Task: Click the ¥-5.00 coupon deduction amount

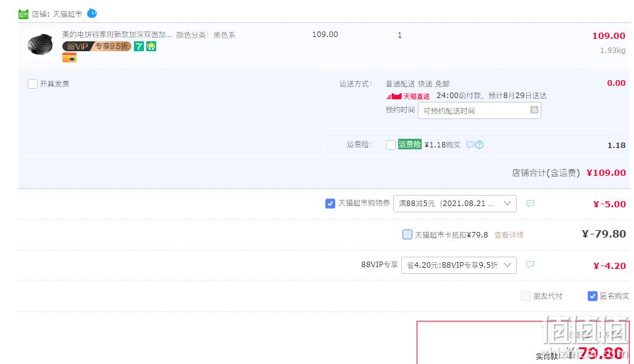Action: tap(609, 204)
